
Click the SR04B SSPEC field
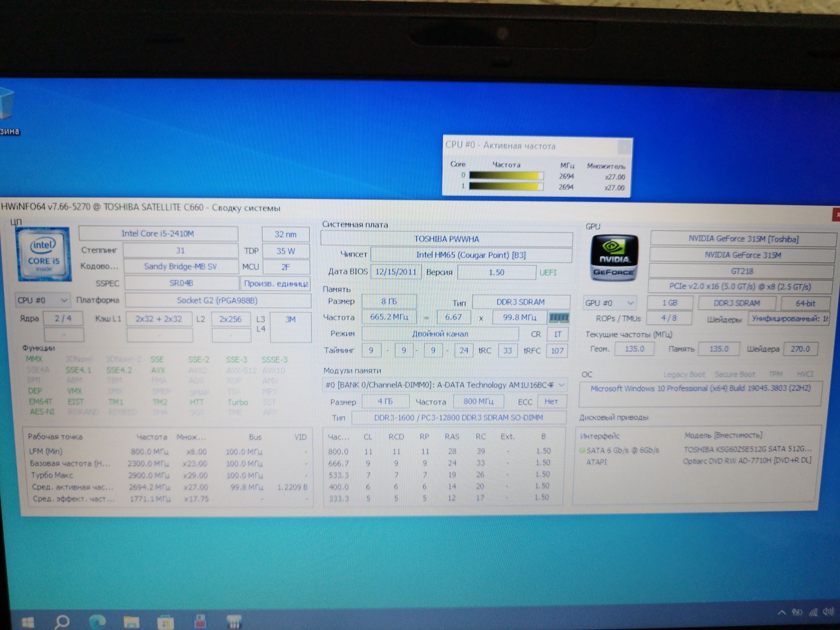181,283
